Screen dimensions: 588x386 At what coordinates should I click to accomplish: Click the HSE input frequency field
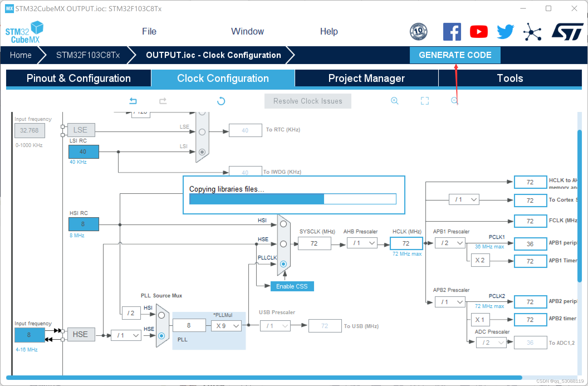point(29,335)
